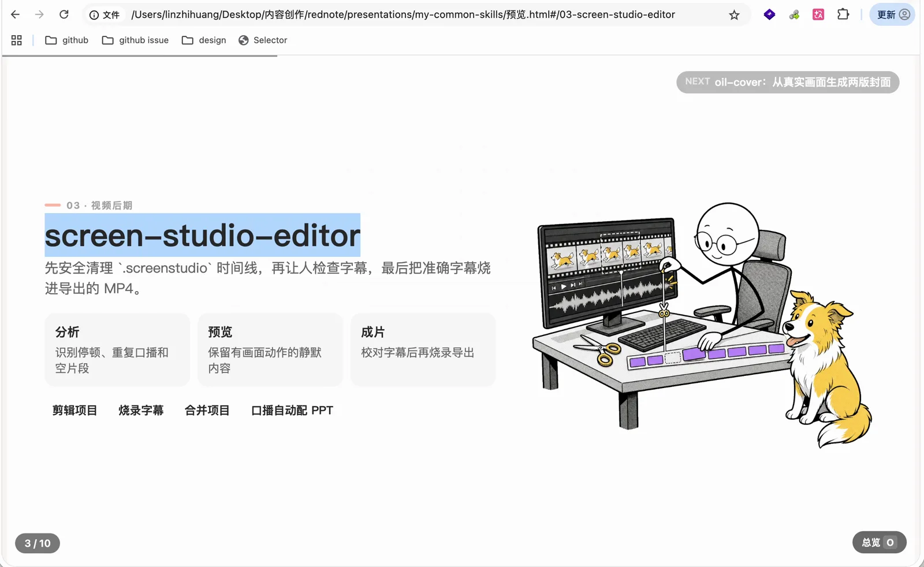Reload the current page
The image size is (924, 567).
pos(64,14)
